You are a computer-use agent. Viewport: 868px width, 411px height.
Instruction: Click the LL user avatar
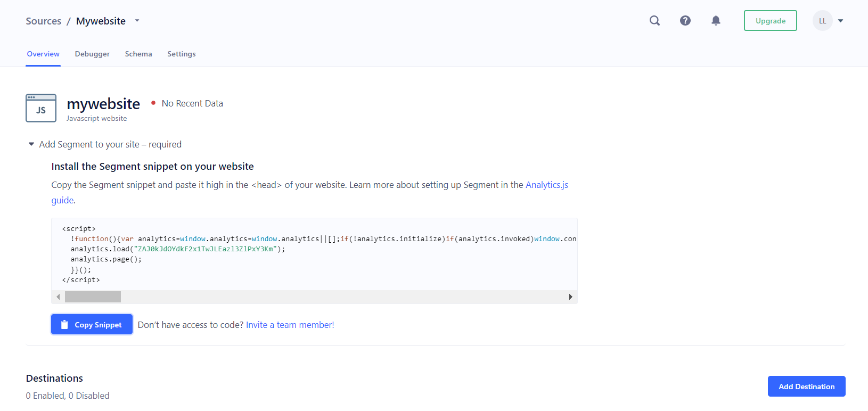pyautogui.click(x=822, y=21)
